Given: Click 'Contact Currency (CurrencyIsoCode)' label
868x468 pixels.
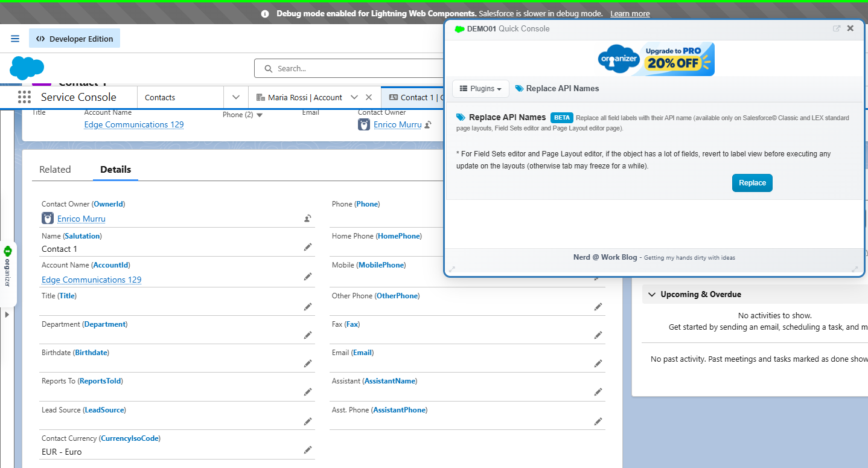Looking at the screenshot, I should 101,438.
